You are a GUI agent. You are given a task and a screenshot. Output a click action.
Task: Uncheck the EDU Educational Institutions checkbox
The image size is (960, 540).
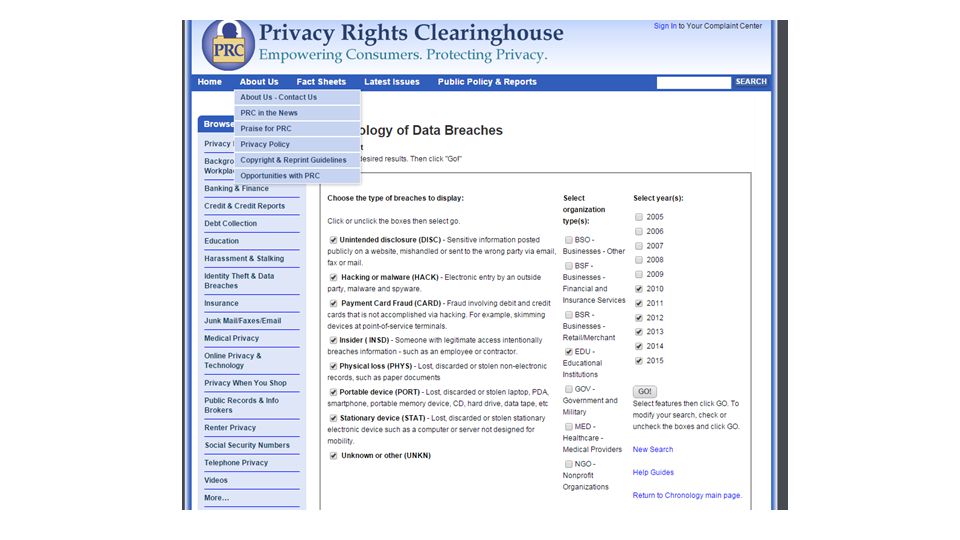pyautogui.click(x=569, y=352)
